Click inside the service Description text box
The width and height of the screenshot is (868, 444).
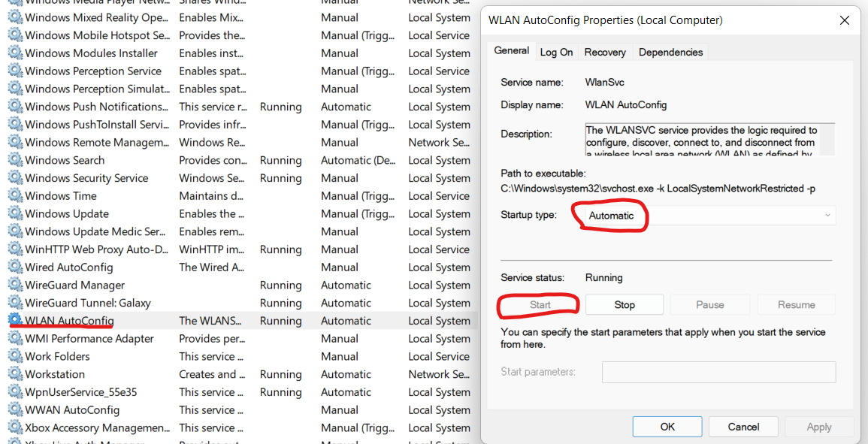pyautogui.click(x=709, y=140)
